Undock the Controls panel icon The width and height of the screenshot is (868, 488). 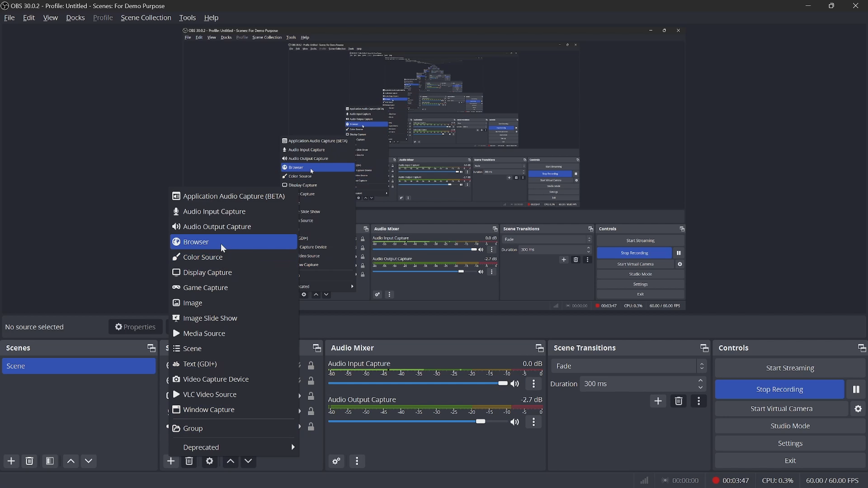(862, 348)
